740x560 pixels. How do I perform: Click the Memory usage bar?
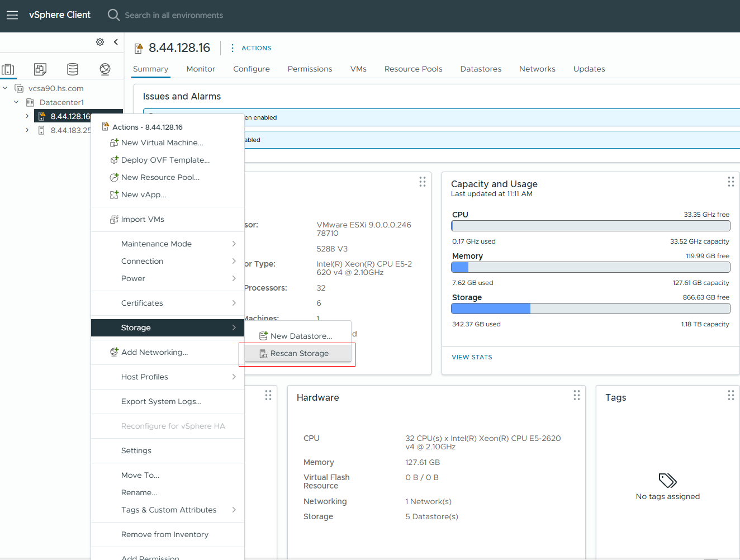[591, 267]
